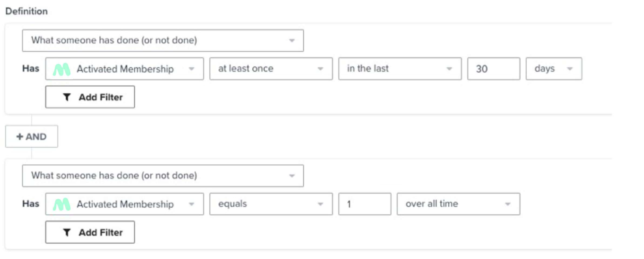Image resolution: width=644 pixels, height=259 pixels.
Task: Click the green logo in first Activated Membership
Action: [62, 69]
